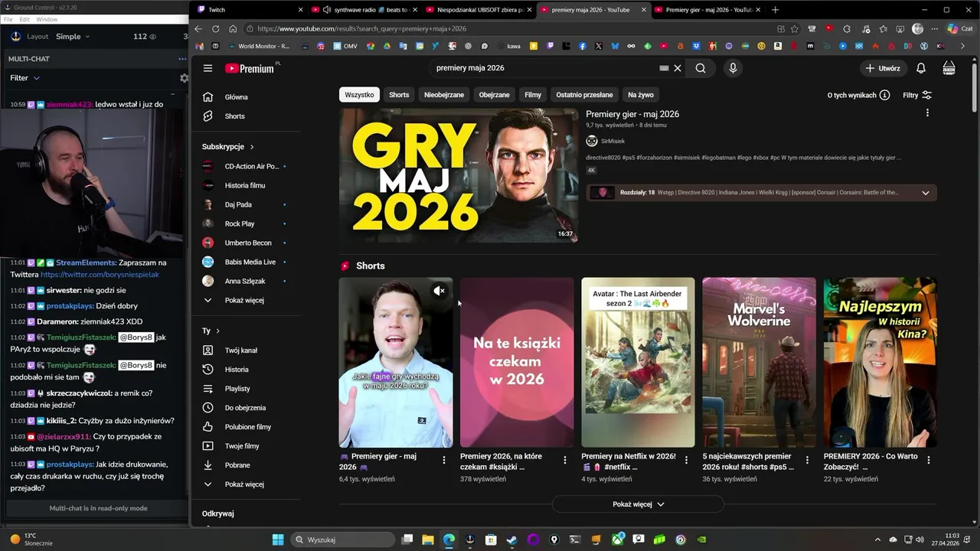Select the Shorts filter chip
Viewport: 980px width, 551px height.
click(x=399, y=95)
